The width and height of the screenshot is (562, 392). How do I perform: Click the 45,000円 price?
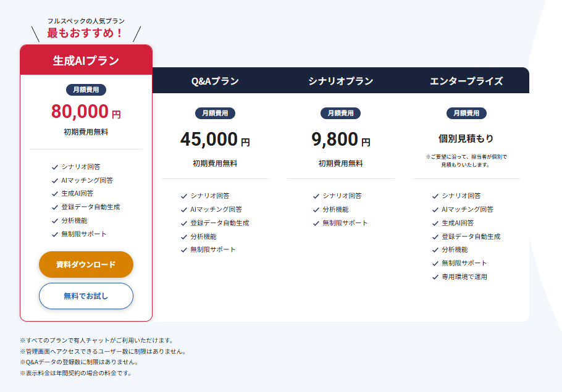tap(215, 139)
